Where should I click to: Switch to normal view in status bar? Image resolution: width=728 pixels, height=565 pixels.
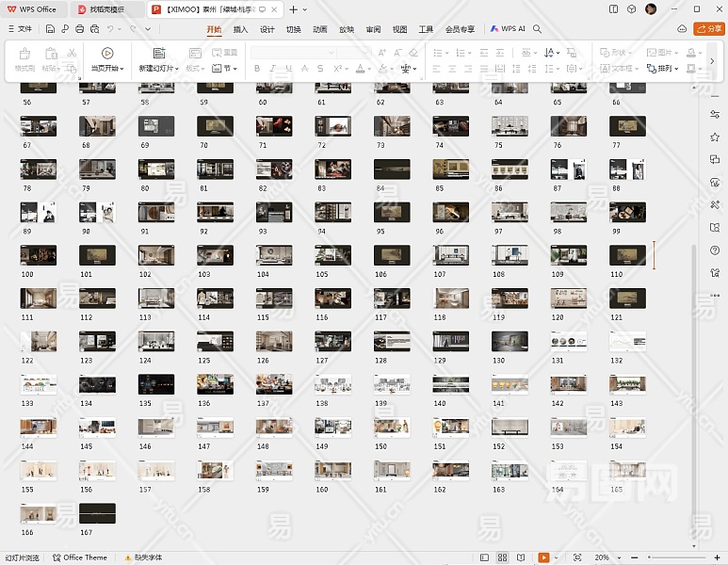(485, 557)
